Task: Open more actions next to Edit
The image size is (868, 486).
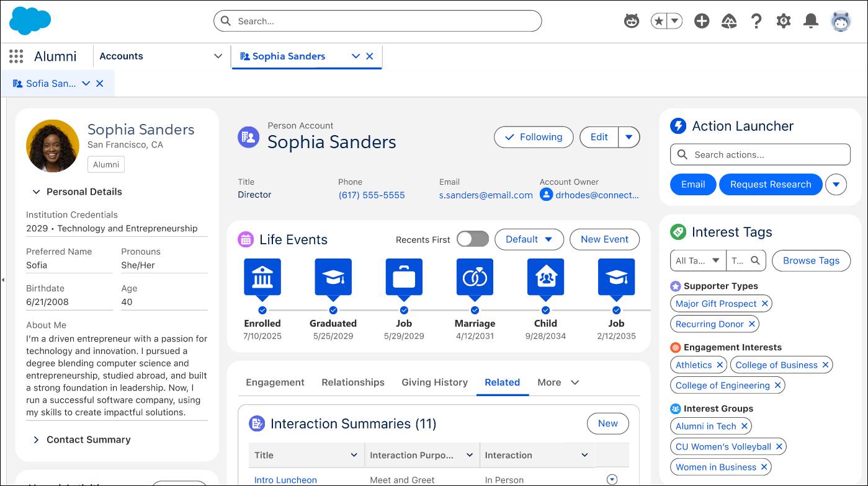Action: click(x=629, y=137)
